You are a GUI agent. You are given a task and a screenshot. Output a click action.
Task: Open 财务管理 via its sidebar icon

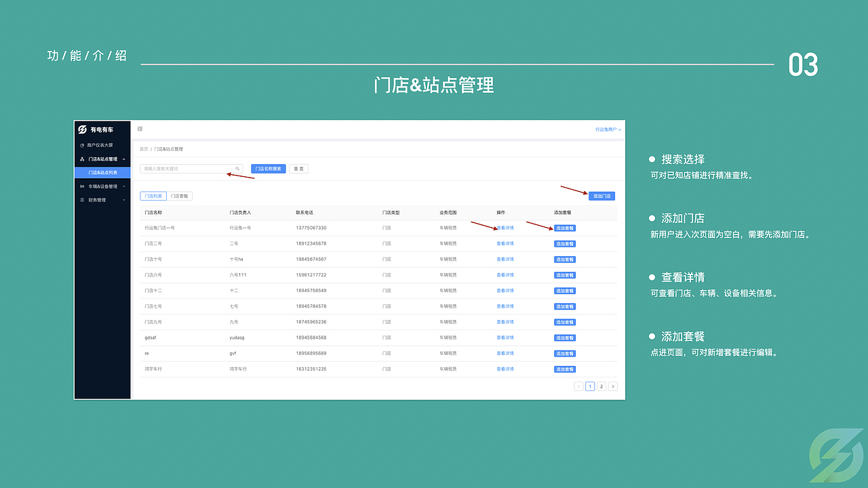[x=82, y=200]
